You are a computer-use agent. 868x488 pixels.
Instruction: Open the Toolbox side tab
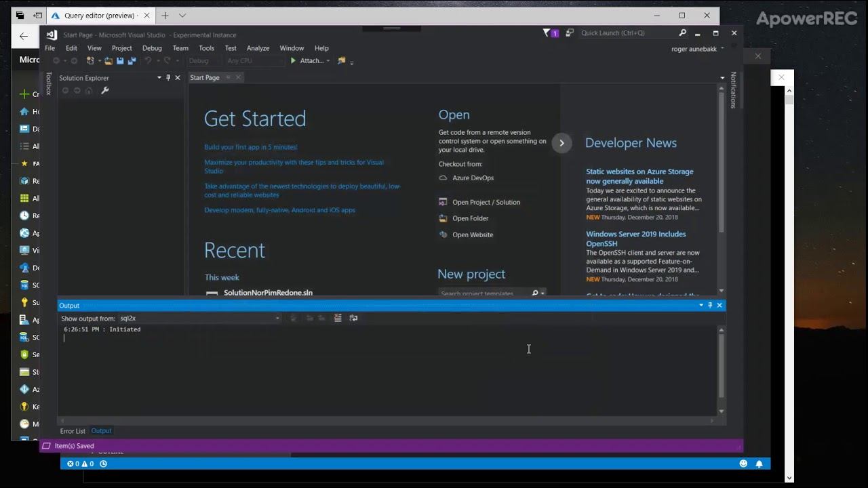49,83
